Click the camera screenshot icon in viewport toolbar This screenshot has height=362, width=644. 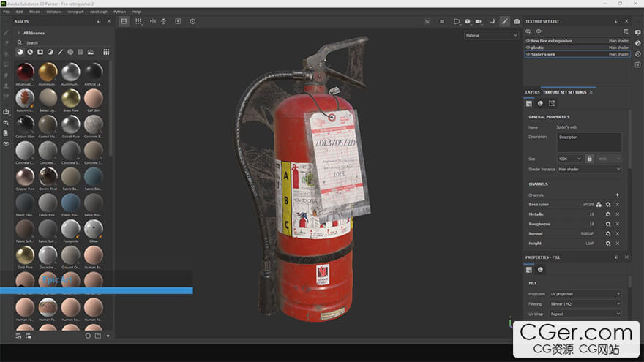(x=517, y=22)
